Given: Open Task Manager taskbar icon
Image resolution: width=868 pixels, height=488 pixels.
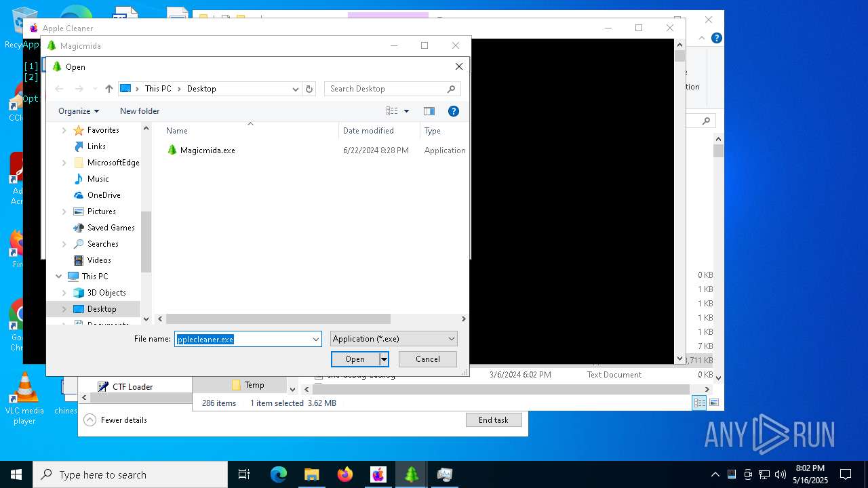Looking at the screenshot, I should 445,474.
